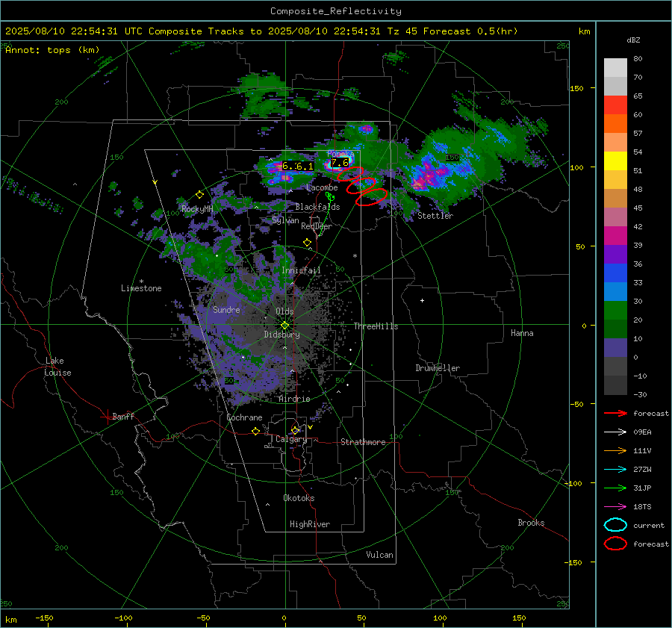
Task: Click the 'Lake Louise' map label
Action: click(57, 367)
